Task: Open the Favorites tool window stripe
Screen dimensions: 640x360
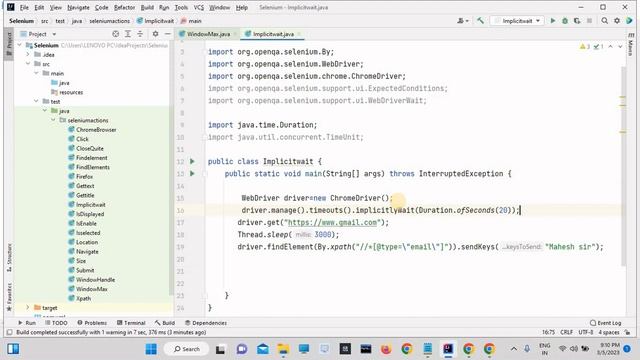Action: pos(9,297)
